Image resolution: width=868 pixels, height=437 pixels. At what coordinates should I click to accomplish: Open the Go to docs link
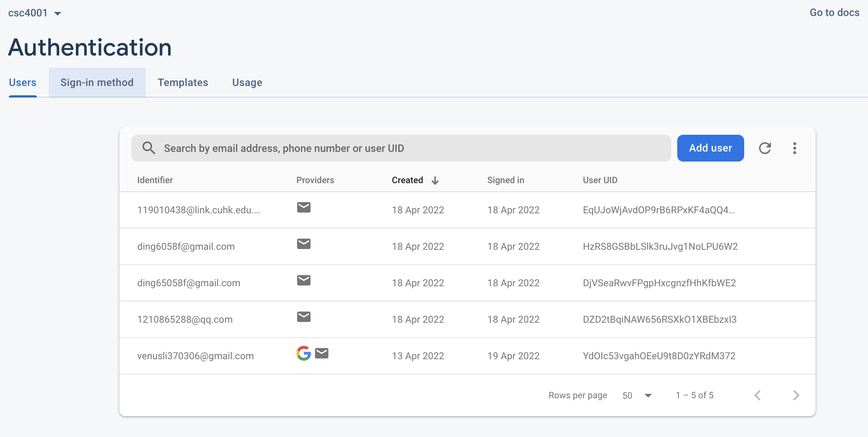click(x=834, y=13)
